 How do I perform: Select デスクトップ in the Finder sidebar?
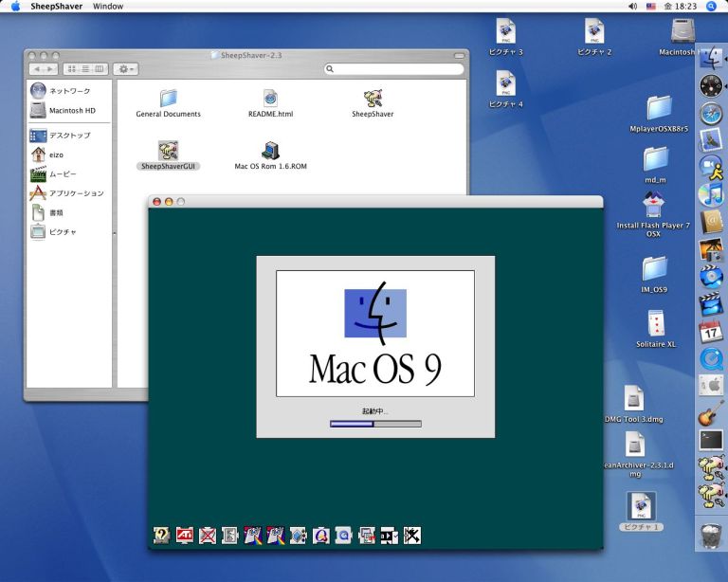point(68,135)
